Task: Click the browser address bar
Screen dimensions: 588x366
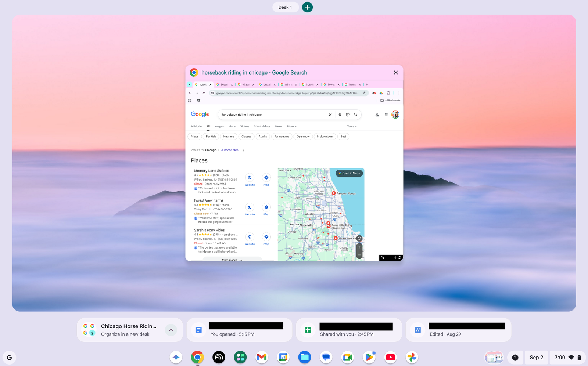Action: pyautogui.click(x=287, y=93)
